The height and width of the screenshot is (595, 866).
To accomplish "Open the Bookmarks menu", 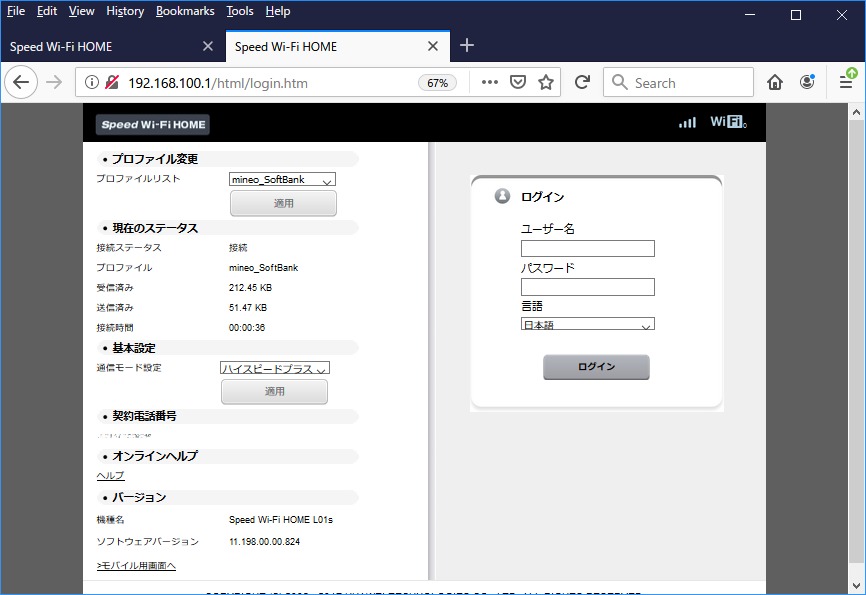I will pos(185,11).
